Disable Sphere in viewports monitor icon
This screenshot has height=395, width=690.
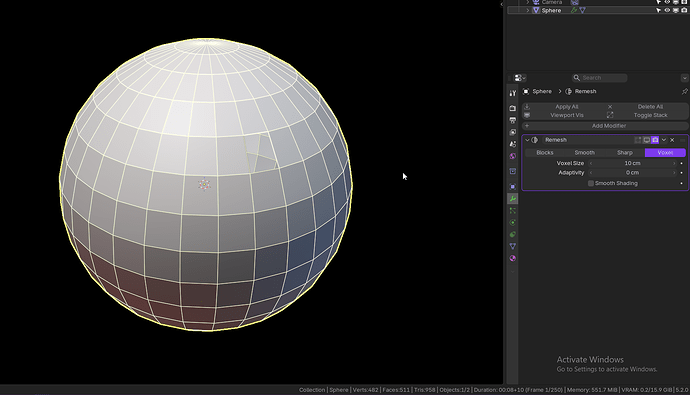click(676, 10)
